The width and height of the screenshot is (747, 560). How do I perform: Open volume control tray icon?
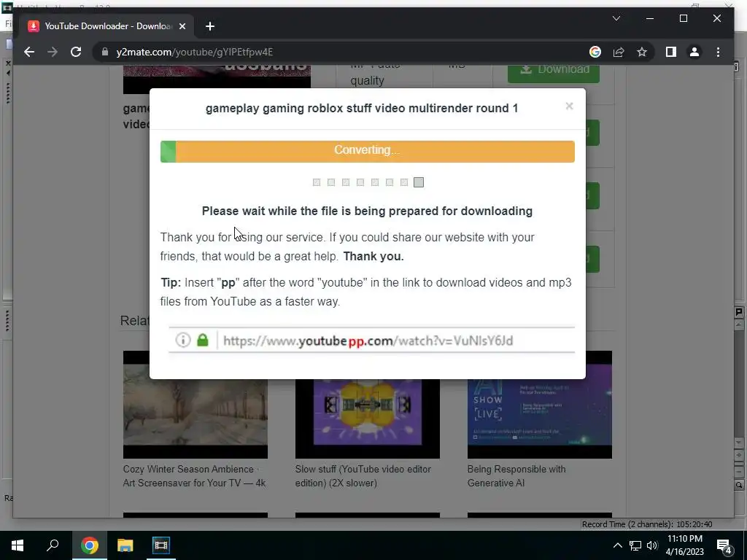652,545
